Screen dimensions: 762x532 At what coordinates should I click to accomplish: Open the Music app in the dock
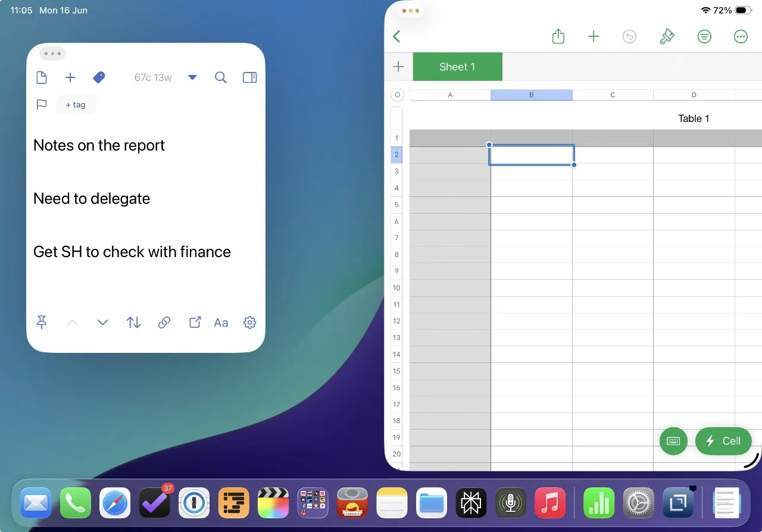[549, 503]
